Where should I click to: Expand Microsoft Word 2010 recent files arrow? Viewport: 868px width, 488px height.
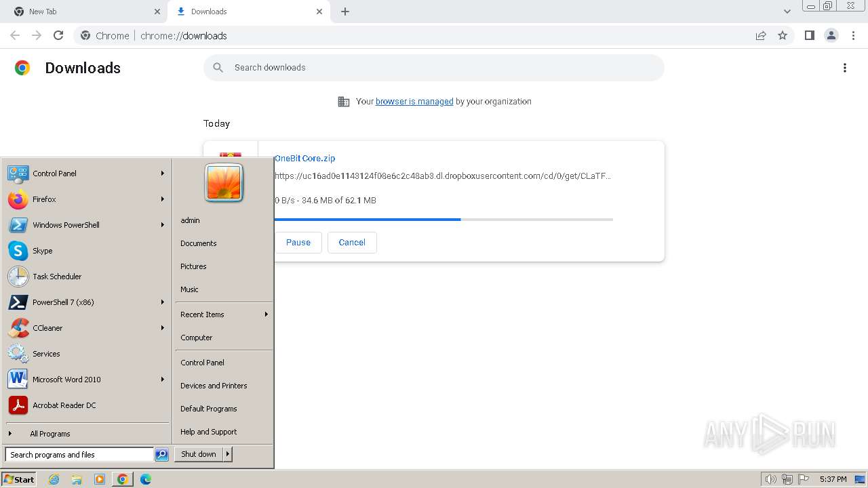(x=163, y=380)
